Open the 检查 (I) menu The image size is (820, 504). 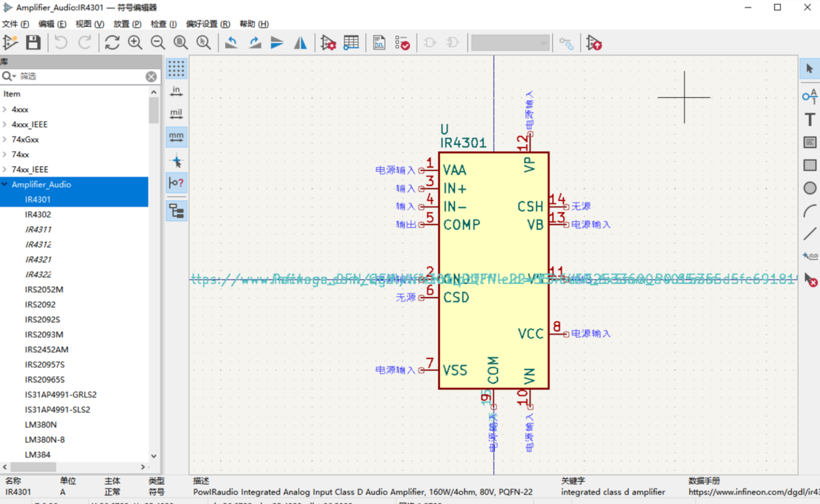164,24
